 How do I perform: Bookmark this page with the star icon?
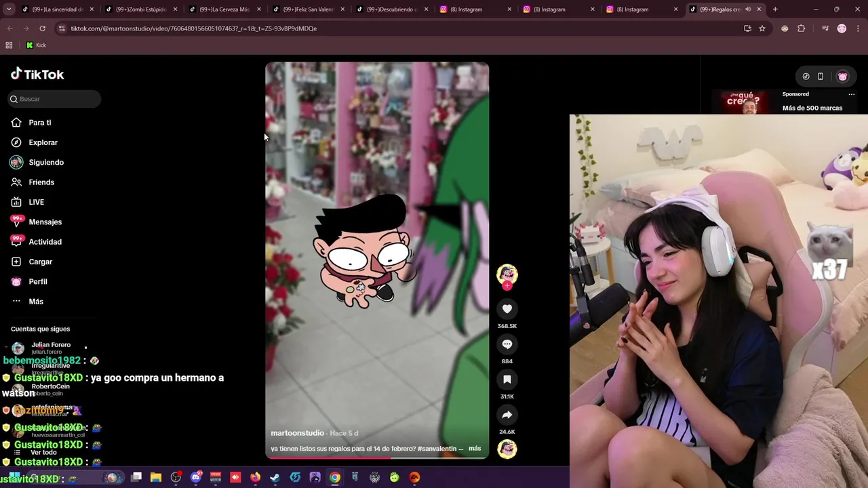[762, 28]
